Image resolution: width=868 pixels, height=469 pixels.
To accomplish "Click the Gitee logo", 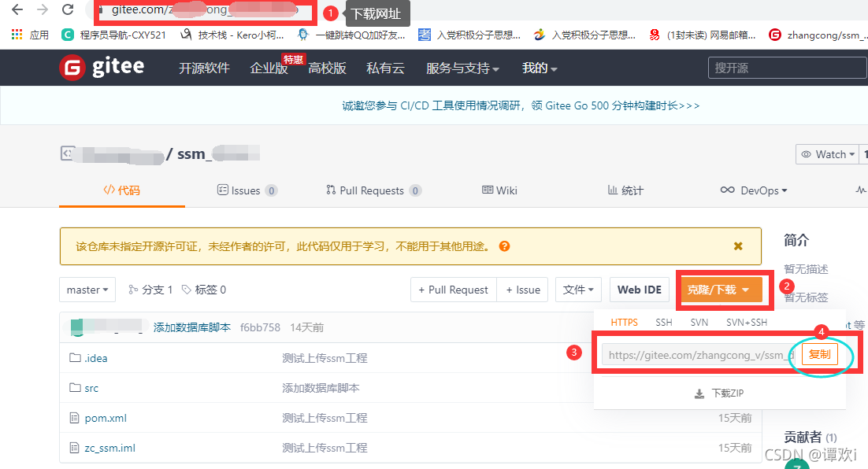I will point(102,68).
